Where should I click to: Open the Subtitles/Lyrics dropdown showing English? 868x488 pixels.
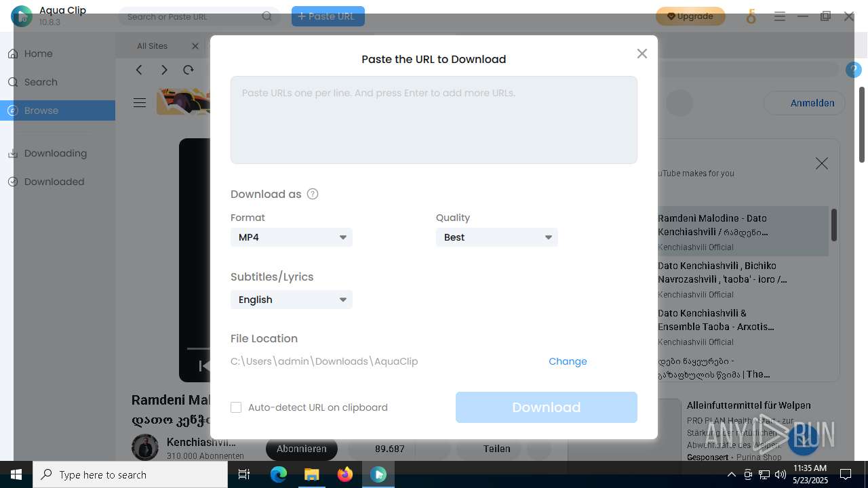292,300
